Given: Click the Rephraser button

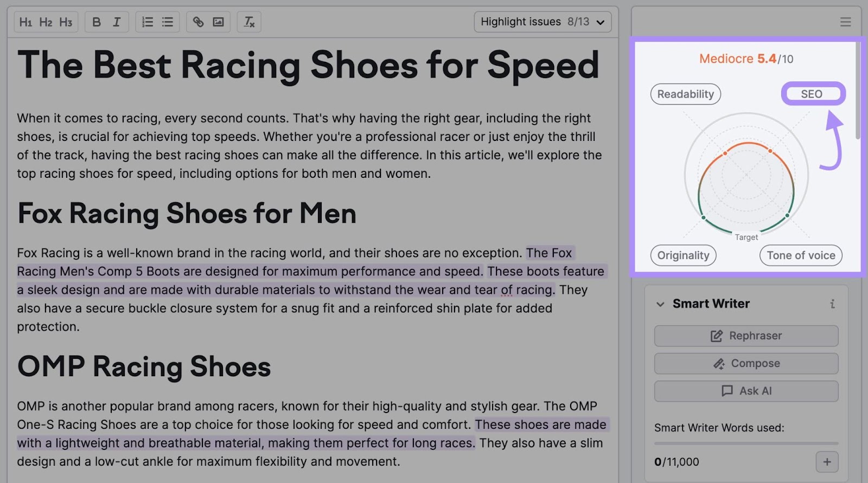Looking at the screenshot, I should coord(746,336).
